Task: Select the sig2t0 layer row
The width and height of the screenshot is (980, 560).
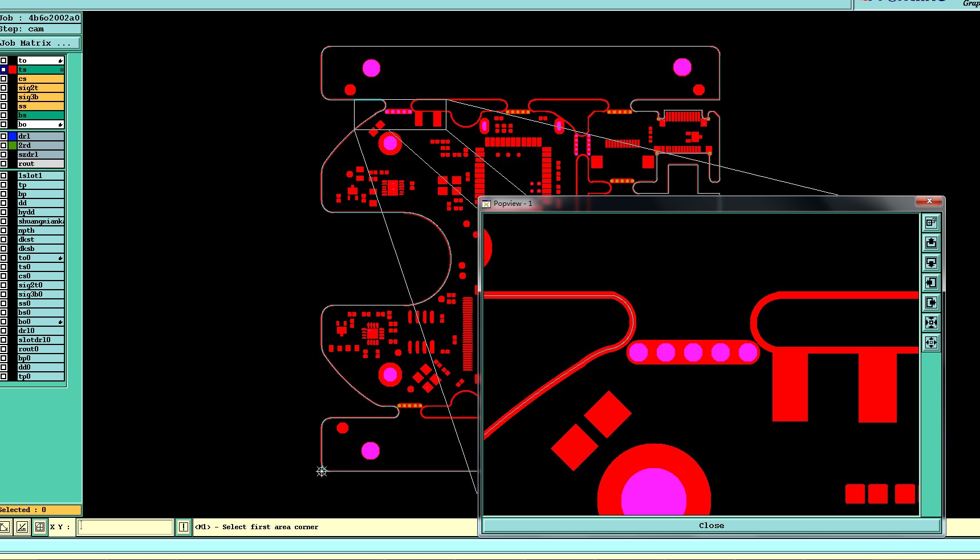Action: click(40, 285)
